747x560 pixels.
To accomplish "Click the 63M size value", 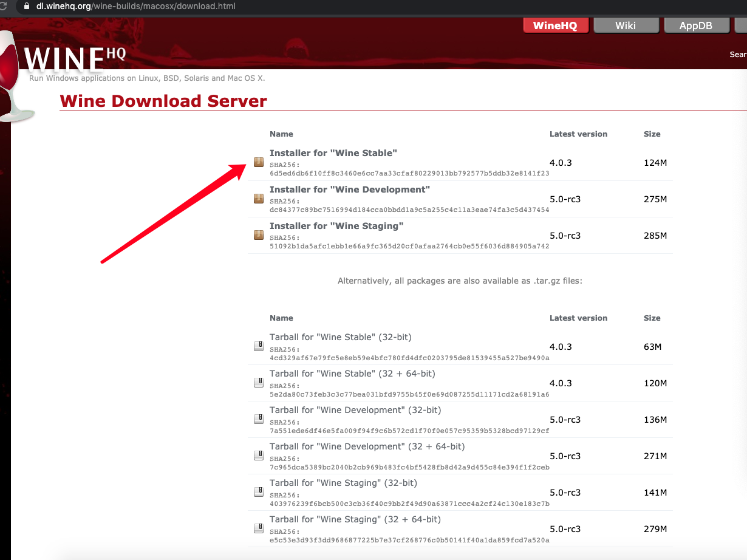I will tap(653, 347).
